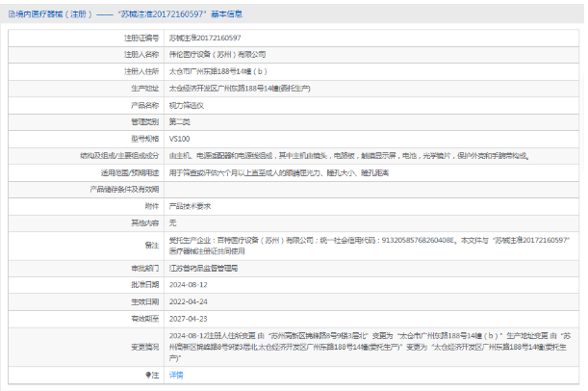Select the registrant name 伟伦医疗设备（苏州）有限公司
Image resolution: width=588 pixels, height=391 pixels.
(217, 55)
